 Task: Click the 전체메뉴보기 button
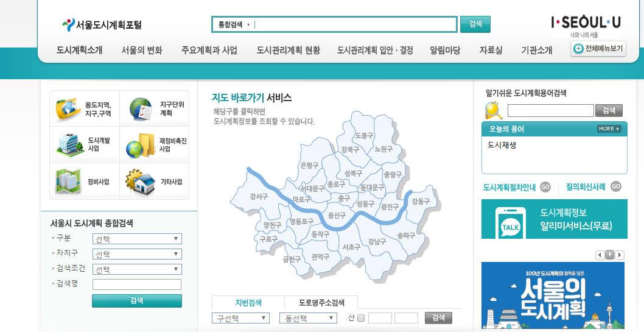598,49
